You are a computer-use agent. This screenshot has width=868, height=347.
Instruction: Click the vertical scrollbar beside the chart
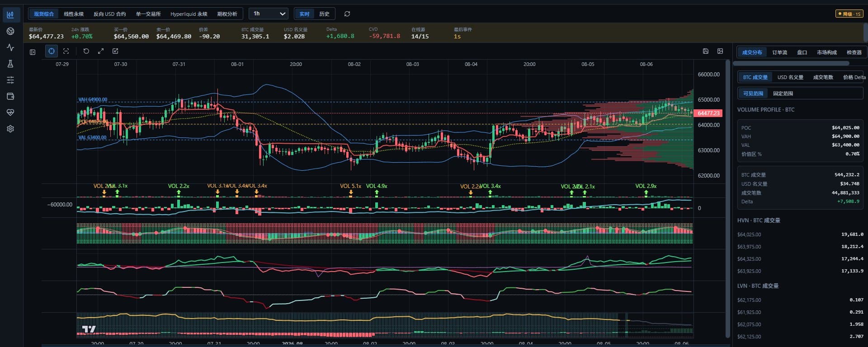coord(727,199)
